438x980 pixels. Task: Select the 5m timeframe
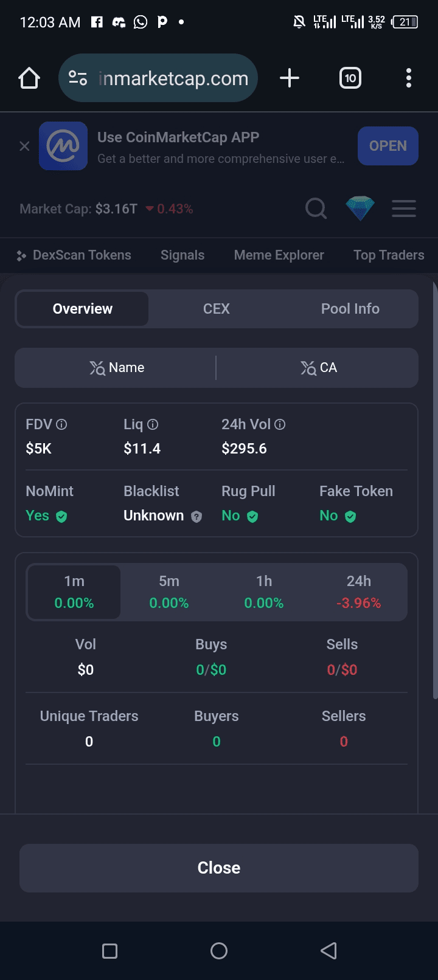(x=169, y=592)
